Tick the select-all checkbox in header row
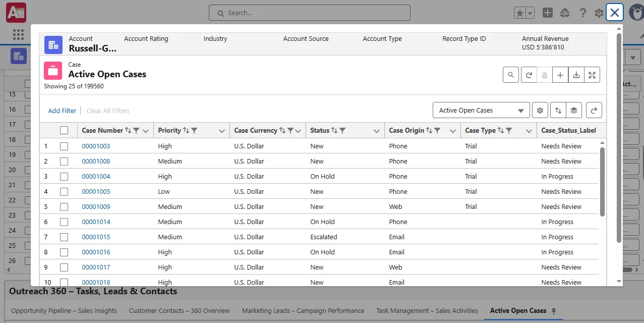The width and height of the screenshot is (644, 323). pos(64,130)
